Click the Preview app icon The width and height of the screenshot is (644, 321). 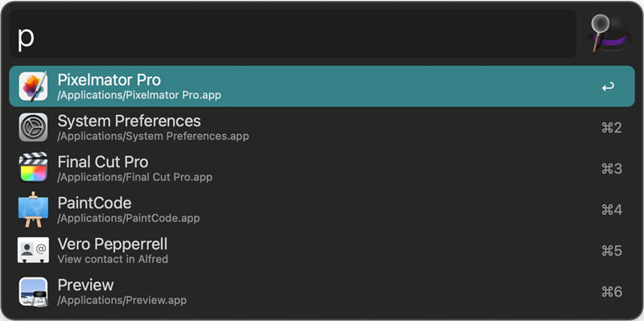[x=33, y=291]
